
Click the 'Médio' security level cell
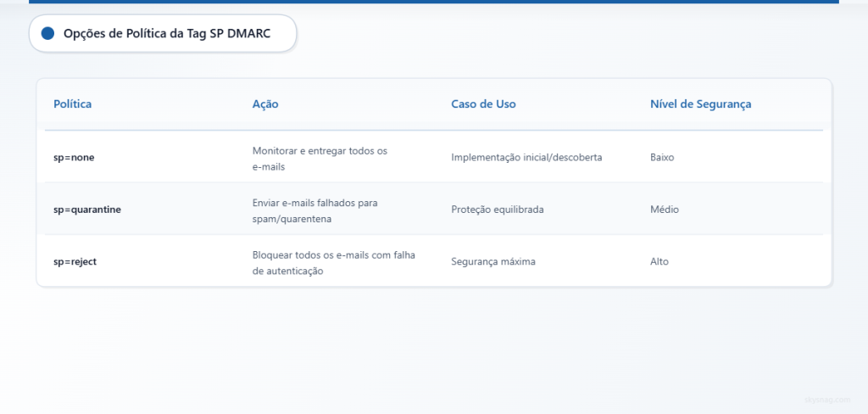click(x=665, y=210)
